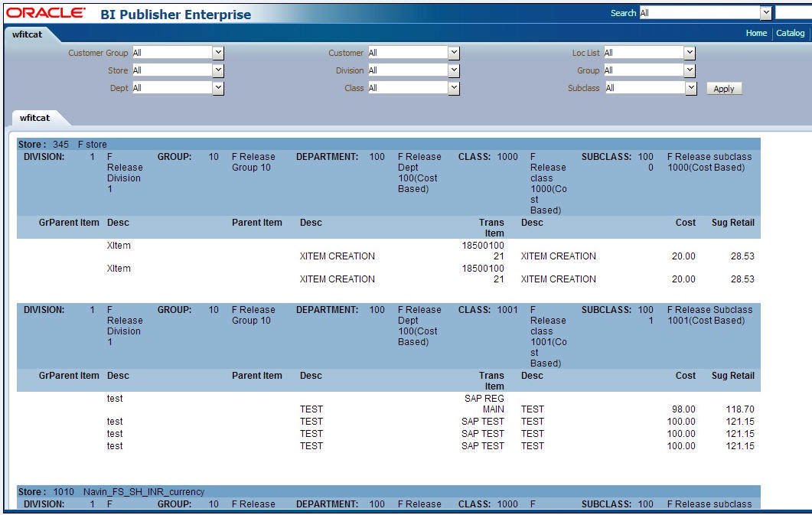This screenshot has height=515, width=812.
Task: Click the CLASS: 1000 label in Store 345
Action: 488,156
